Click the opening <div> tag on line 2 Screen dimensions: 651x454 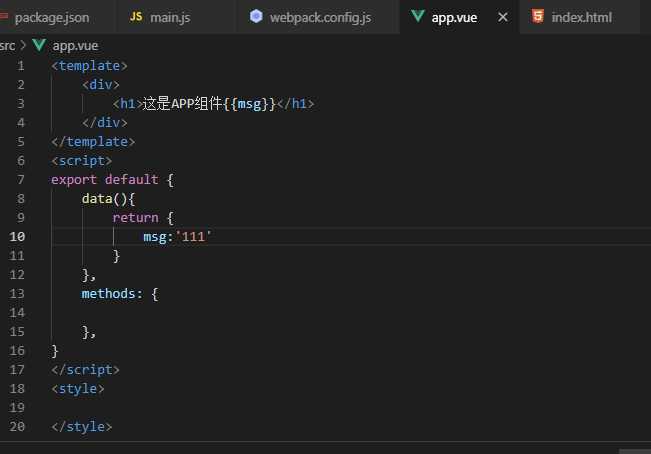tap(101, 85)
